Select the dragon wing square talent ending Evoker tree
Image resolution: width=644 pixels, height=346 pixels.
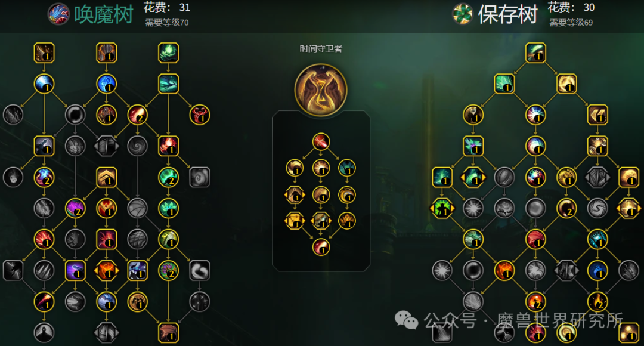(x=168, y=332)
